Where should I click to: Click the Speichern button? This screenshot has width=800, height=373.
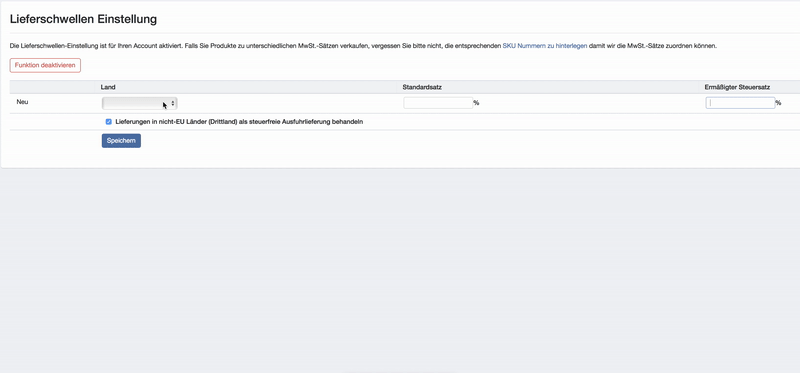121,141
